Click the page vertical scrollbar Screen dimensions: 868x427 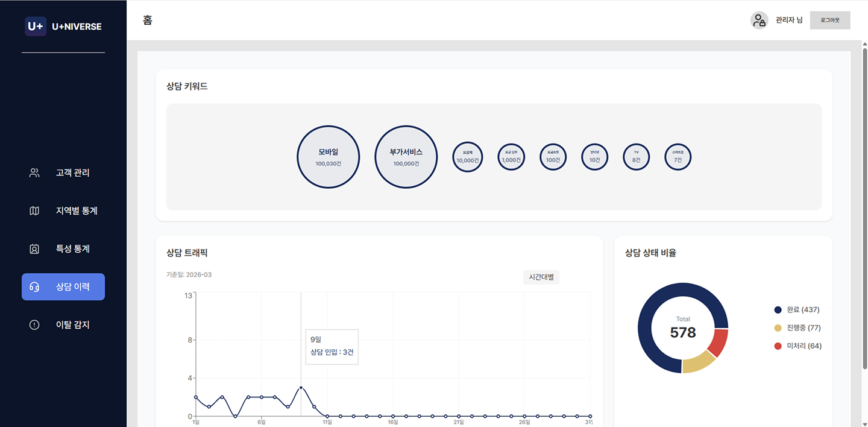(x=864, y=205)
